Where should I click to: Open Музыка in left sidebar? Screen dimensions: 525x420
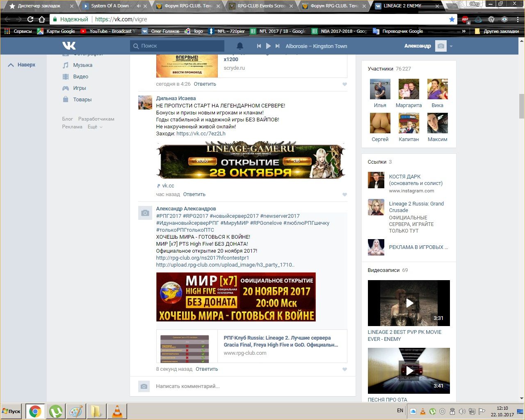pos(82,65)
